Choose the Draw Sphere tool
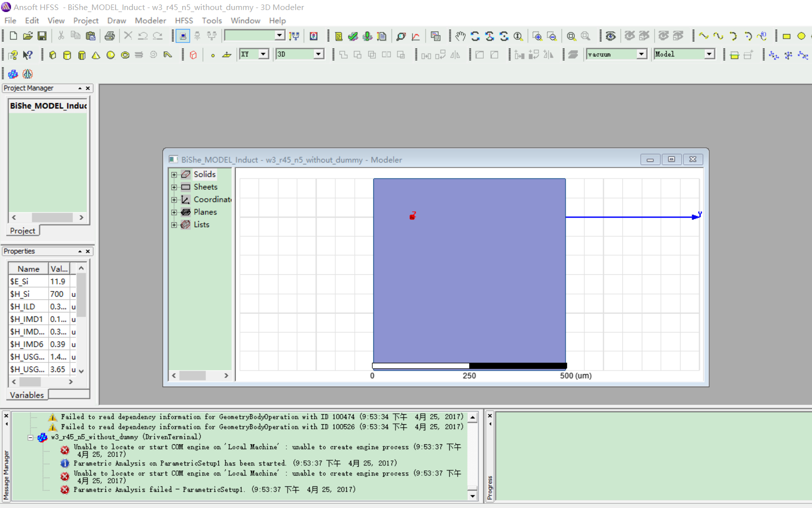Screen dimensions: 812x508 (x=110, y=55)
